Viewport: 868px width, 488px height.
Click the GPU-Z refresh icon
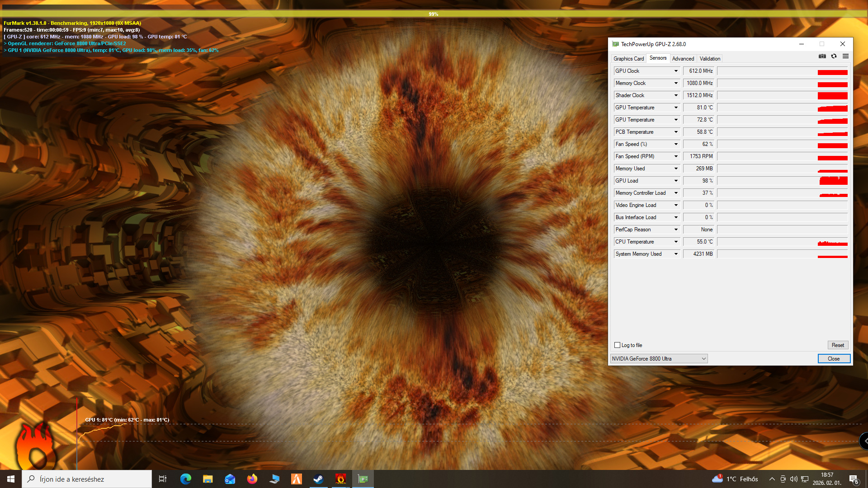click(834, 56)
